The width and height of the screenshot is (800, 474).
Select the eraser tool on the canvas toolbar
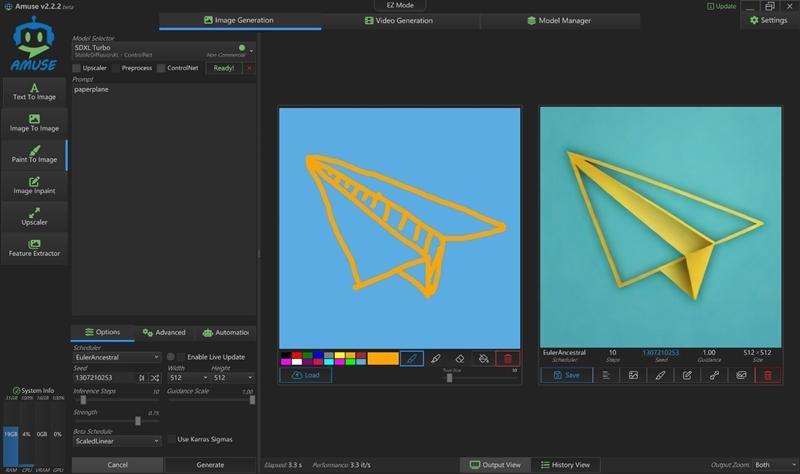(x=460, y=358)
